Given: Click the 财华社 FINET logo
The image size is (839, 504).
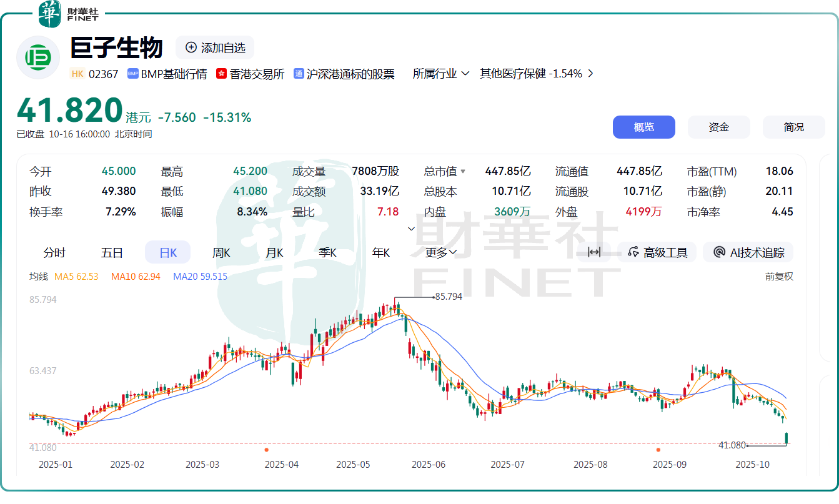Looking at the screenshot, I should 68,14.
